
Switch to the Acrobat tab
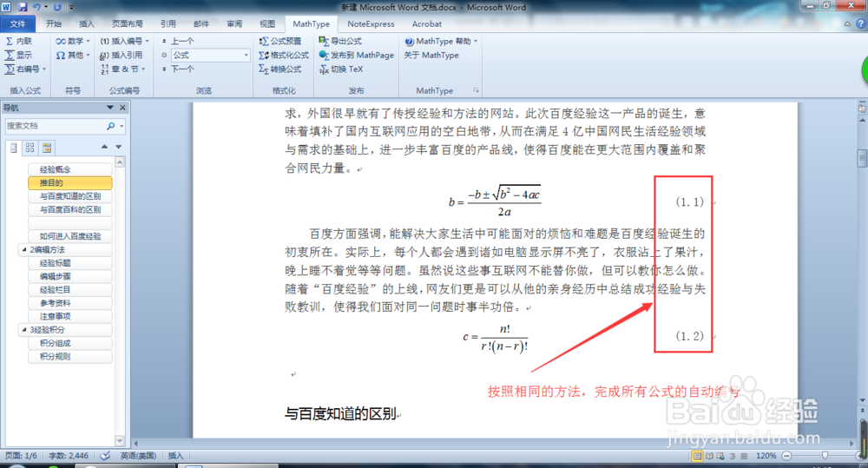coord(427,23)
